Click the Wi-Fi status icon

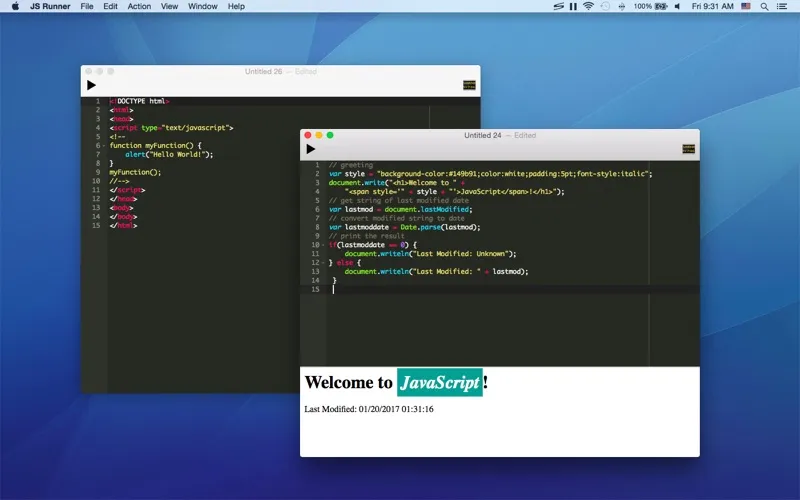[588, 6]
